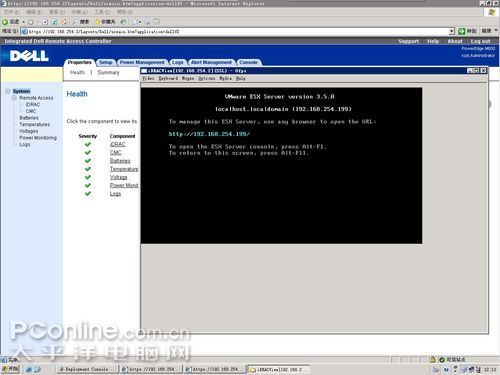The image size is (500, 375).
Task: Open the Voltage component link
Action: click(x=118, y=177)
